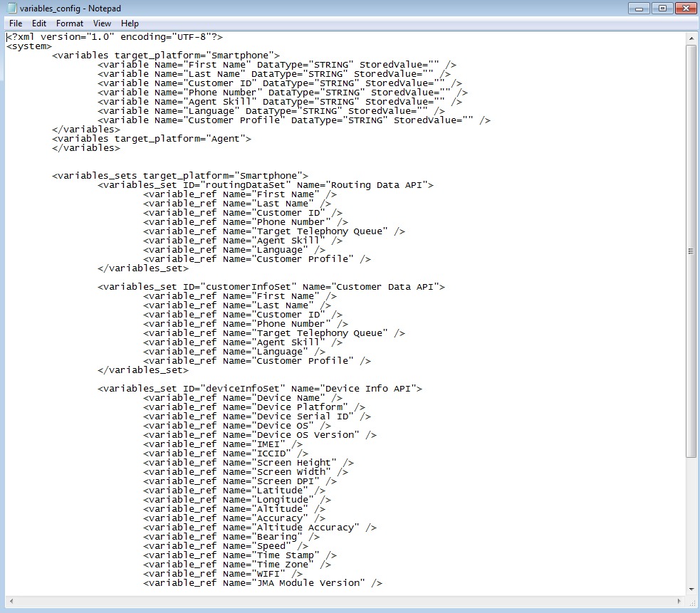
Task: Click variable_ref "IMEI" line
Action: (223, 444)
